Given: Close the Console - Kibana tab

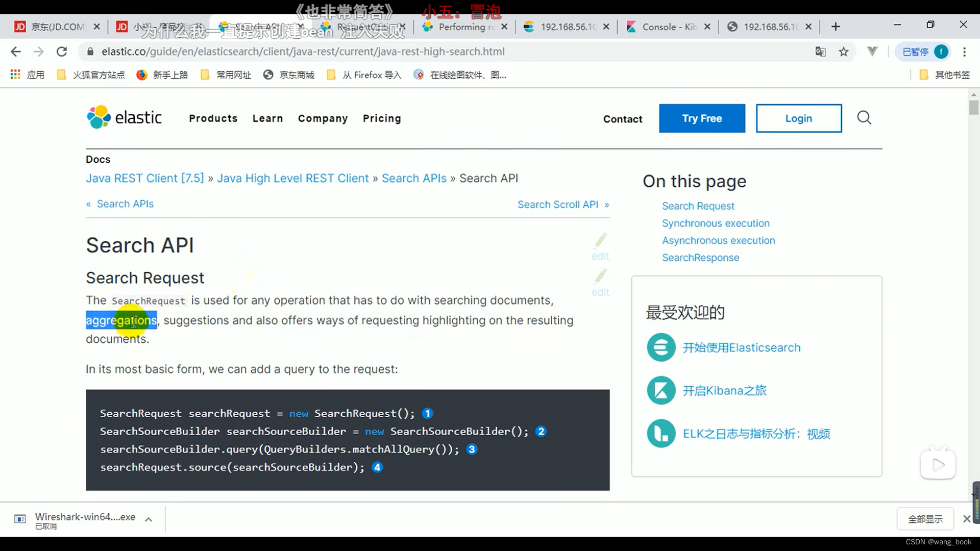Looking at the screenshot, I should (x=707, y=27).
